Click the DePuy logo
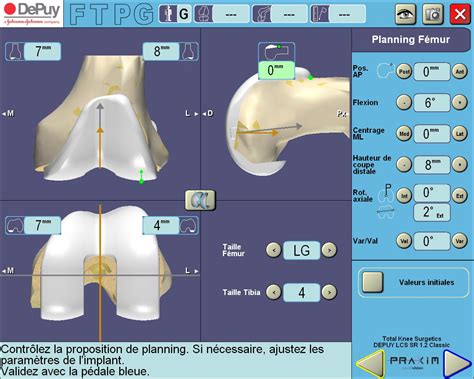 coord(32,13)
